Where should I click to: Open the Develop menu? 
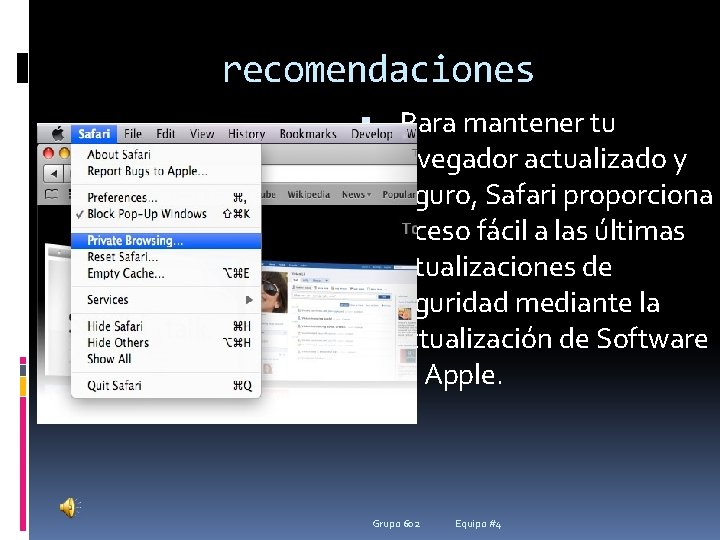point(372,134)
